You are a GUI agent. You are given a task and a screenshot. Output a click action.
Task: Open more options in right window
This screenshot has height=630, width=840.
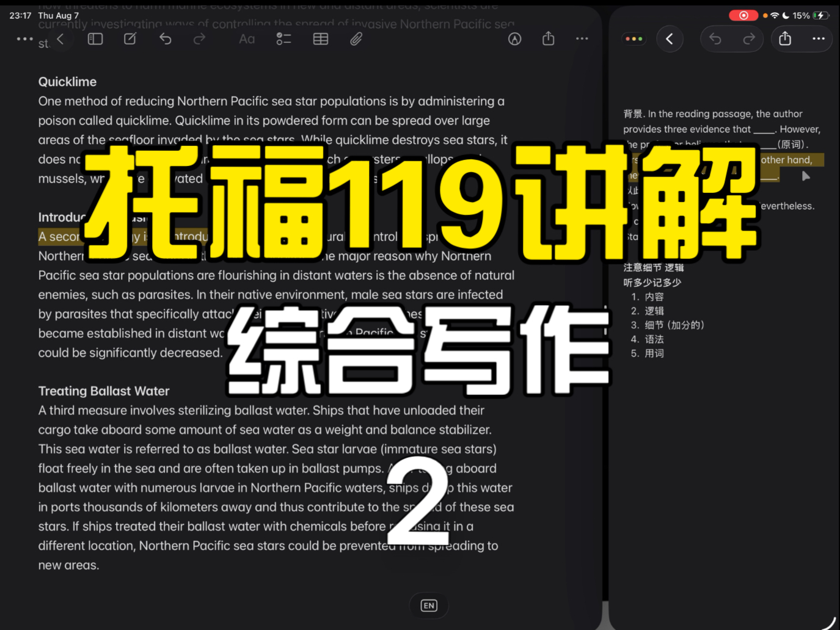[819, 39]
